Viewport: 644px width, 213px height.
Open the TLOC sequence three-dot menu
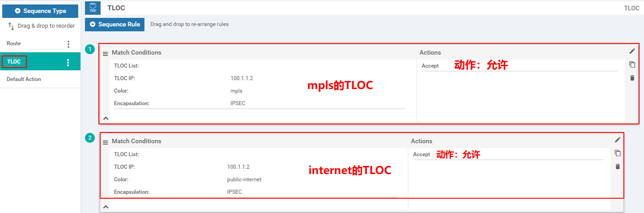(68, 62)
